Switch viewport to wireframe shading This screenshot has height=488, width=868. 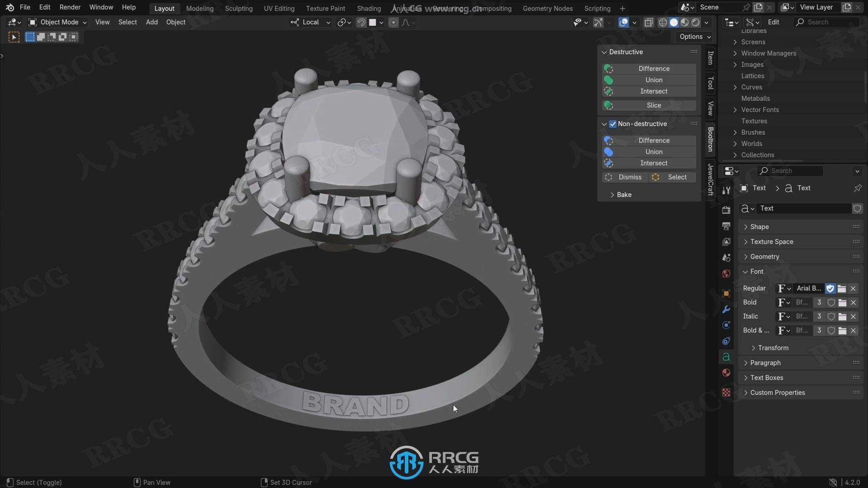(663, 22)
